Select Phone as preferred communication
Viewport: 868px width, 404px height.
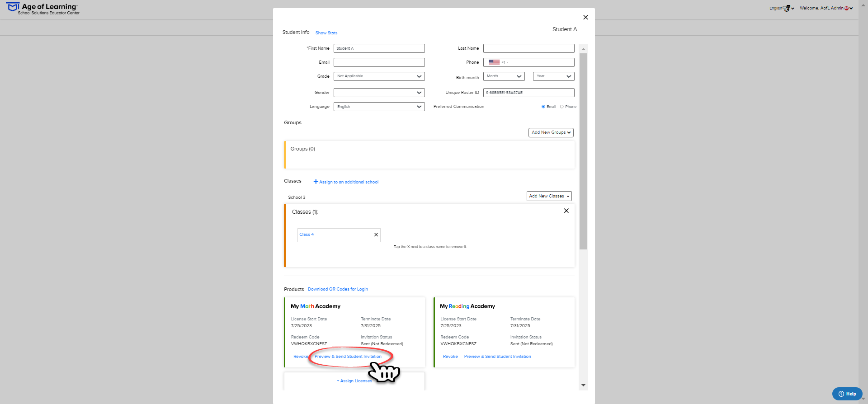pos(562,107)
